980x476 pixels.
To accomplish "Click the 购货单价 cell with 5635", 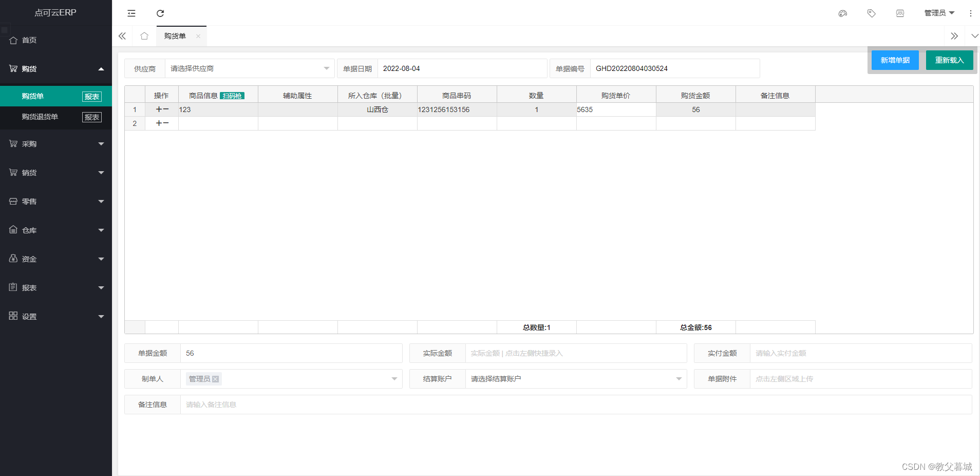I will (616, 109).
